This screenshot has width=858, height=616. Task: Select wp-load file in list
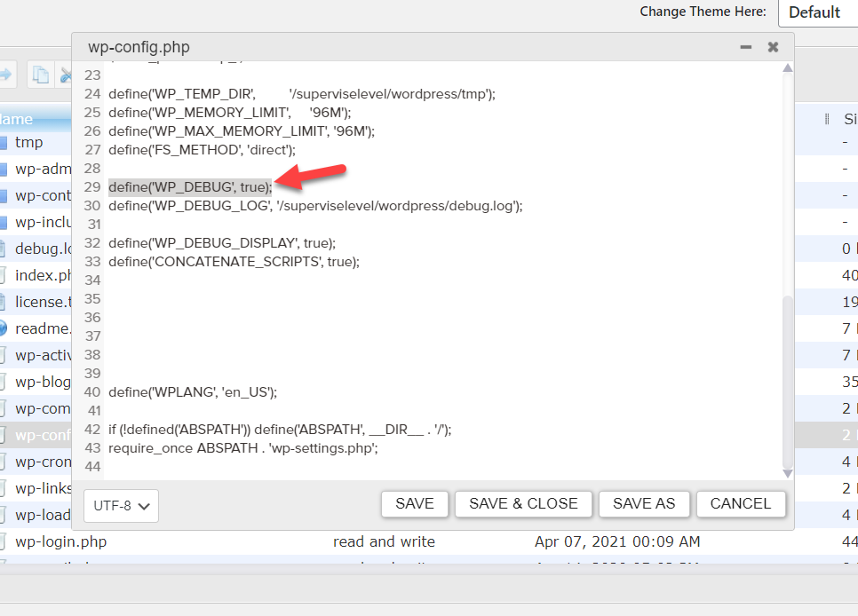(x=36, y=516)
